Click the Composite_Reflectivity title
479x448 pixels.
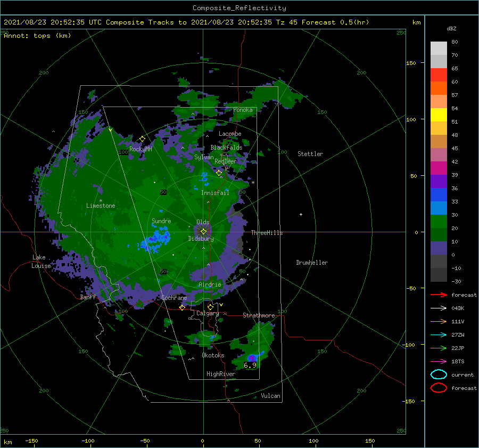click(x=240, y=8)
